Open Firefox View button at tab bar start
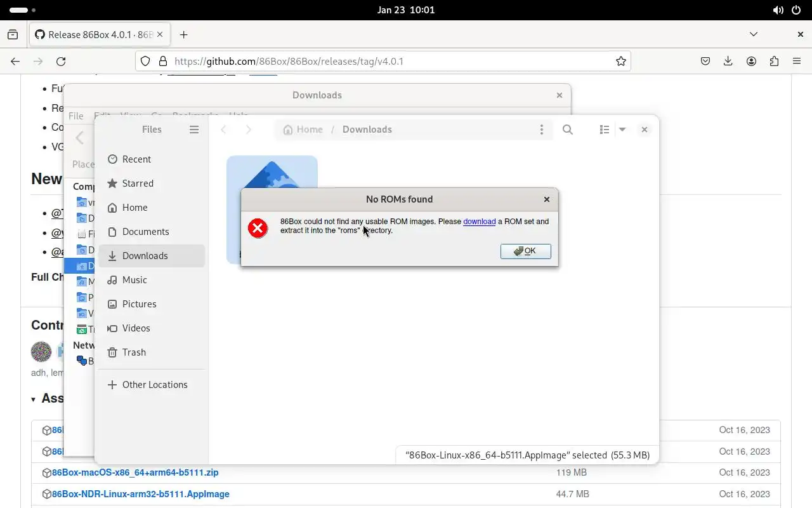The height and width of the screenshot is (508, 812). (x=13, y=35)
